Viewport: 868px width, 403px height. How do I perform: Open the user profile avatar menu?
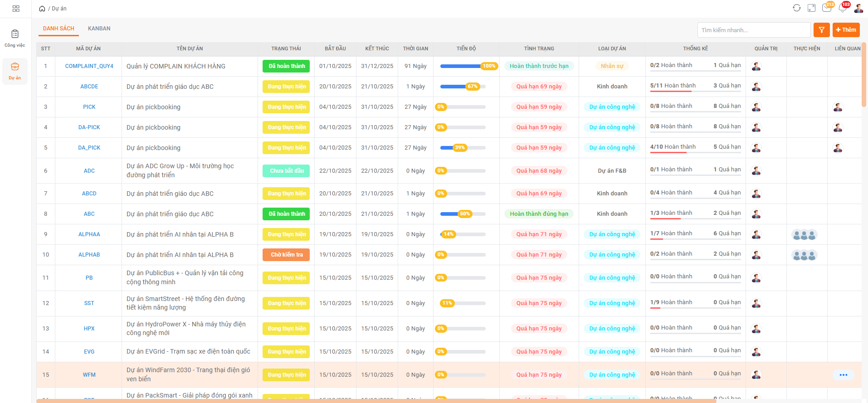(x=858, y=8)
